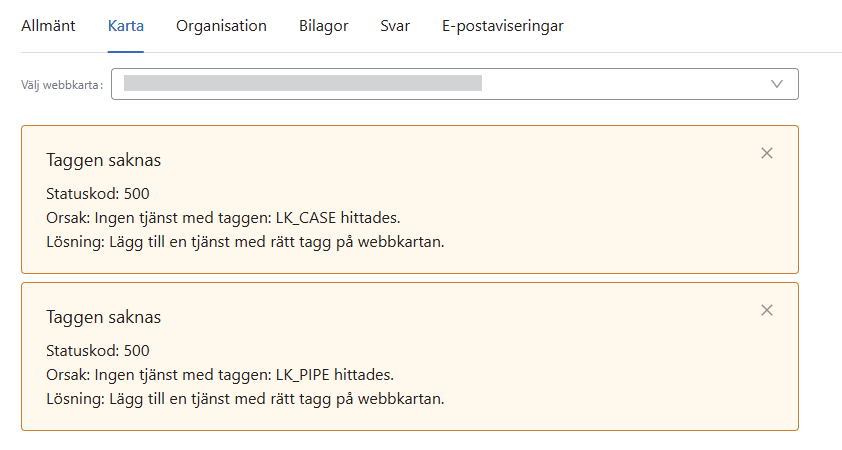
Task: Click the Lösning line in LK_PIPE alert
Action: (x=245, y=399)
